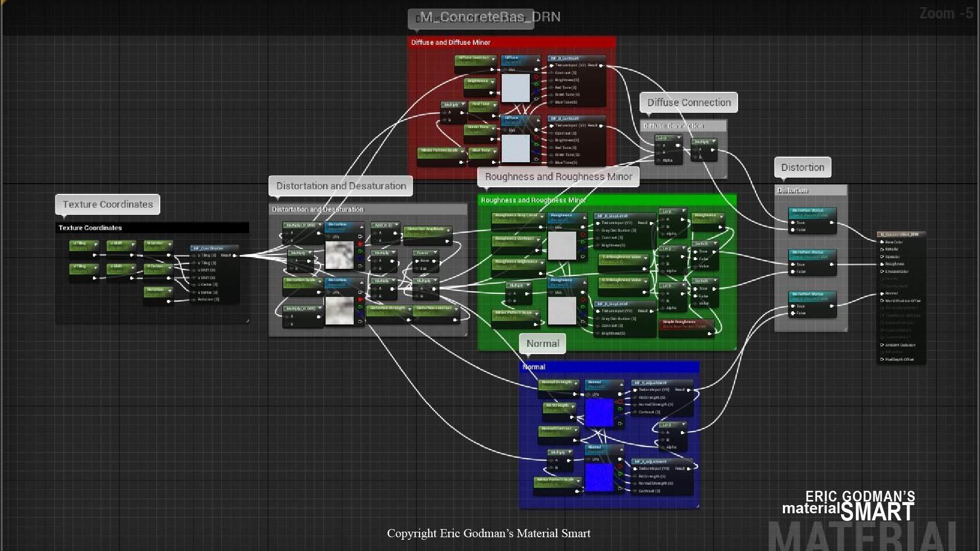Collapse the Diffuse Contrast node arrow
980x551 pixels.
(494, 59)
